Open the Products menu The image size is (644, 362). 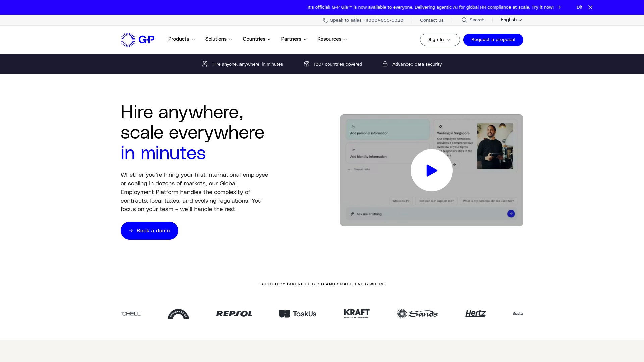[x=181, y=39]
